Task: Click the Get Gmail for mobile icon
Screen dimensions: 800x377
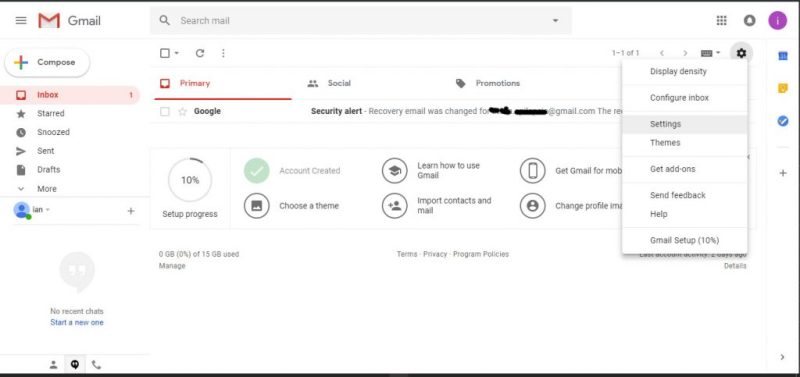Action: point(533,170)
